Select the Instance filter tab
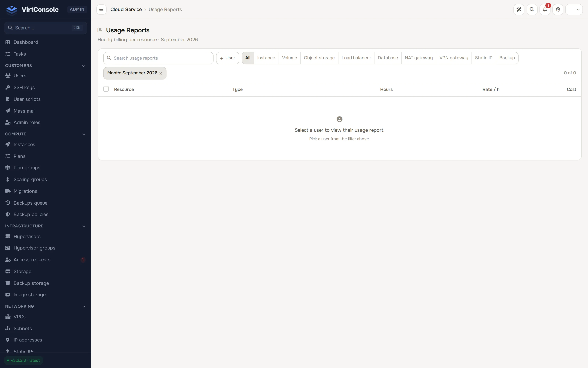 coord(266,58)
